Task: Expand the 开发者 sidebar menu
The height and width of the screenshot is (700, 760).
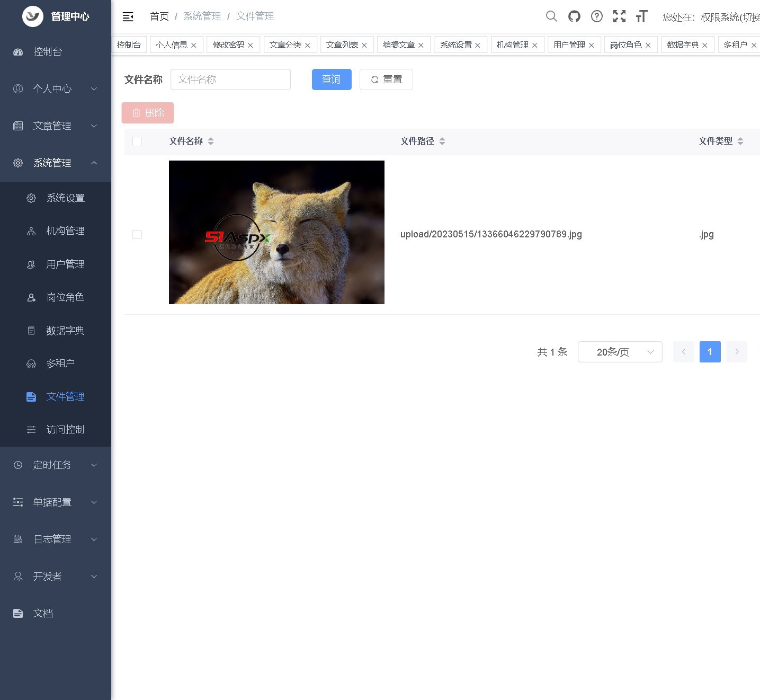Action: [x=56, y=577]
